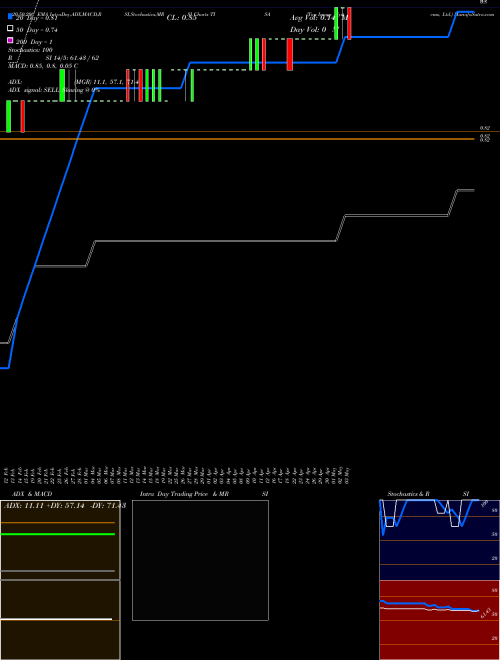This screenshot has height=660, width=500.
Task: Click the 'CL: 0.85' closing price label
Action: point(181,18)
